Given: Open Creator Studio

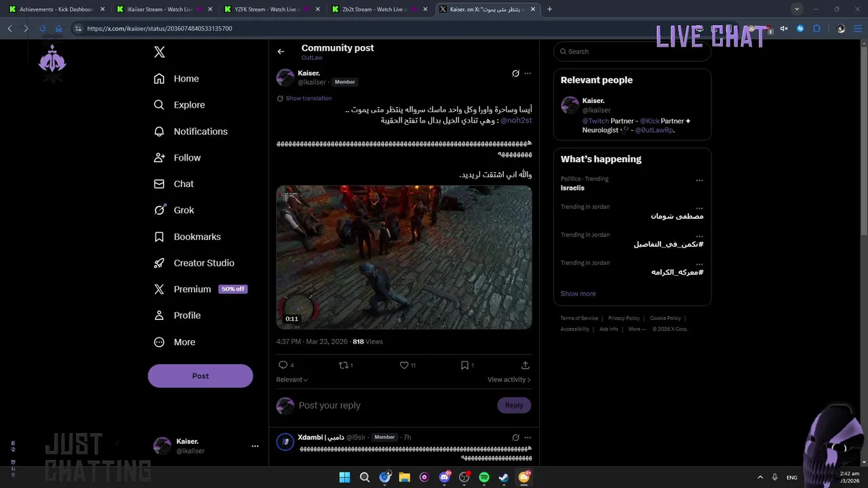Looking at the screenshot, I should [x=194, y=263].
